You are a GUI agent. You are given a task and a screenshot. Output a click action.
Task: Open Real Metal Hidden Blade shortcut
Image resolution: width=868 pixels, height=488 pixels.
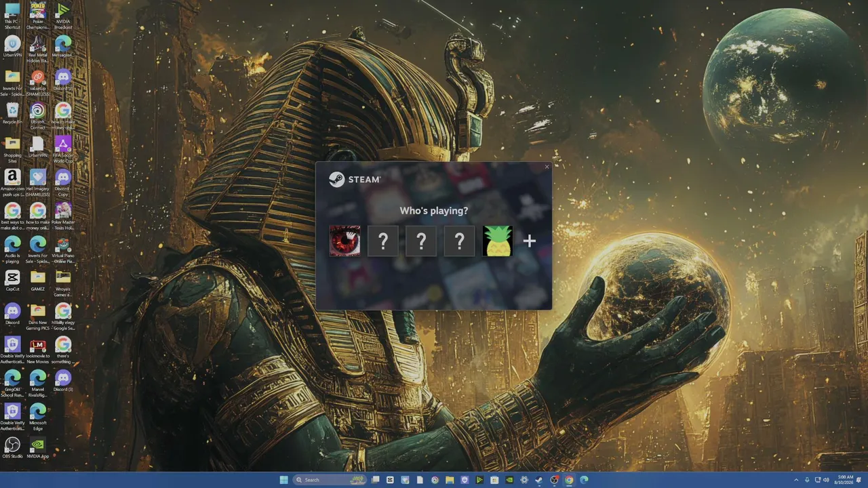(38, 49)
